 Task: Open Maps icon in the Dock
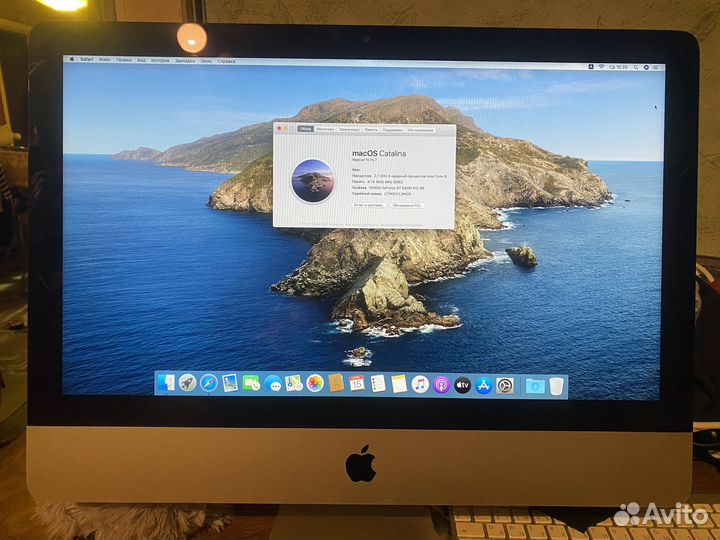pyautogui.click(x=294, y=383)
